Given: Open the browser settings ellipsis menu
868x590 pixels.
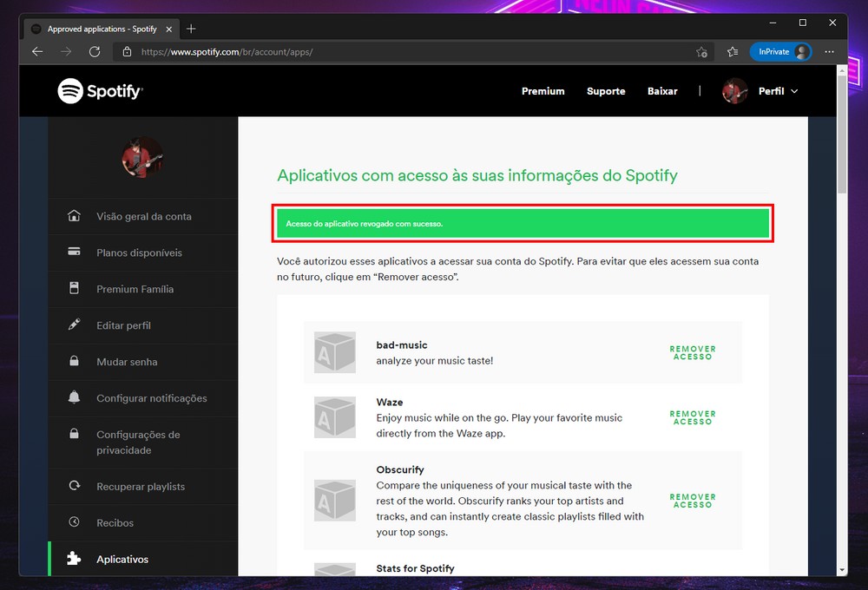Looking at the screenshot, I should 830,52.
